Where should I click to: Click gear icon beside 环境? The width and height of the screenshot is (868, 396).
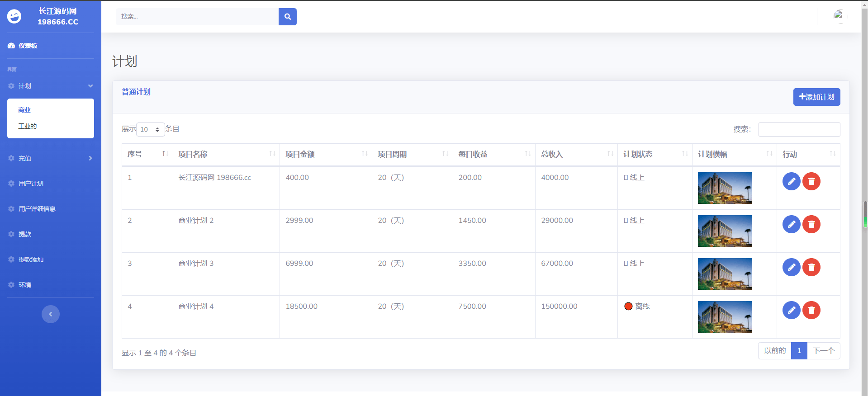tap(11, 285)
